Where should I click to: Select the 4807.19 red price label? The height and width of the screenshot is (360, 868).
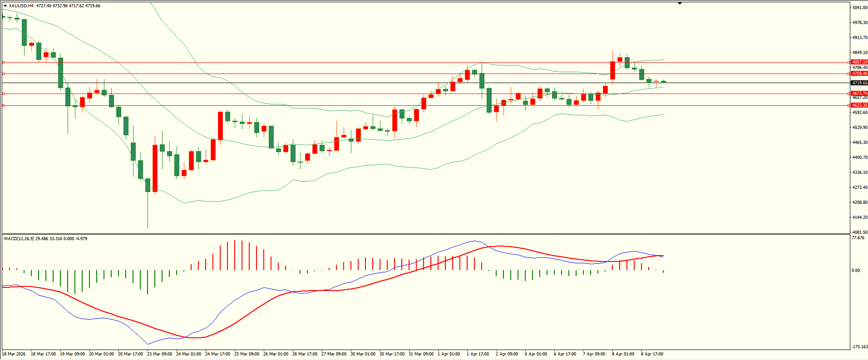859,62
